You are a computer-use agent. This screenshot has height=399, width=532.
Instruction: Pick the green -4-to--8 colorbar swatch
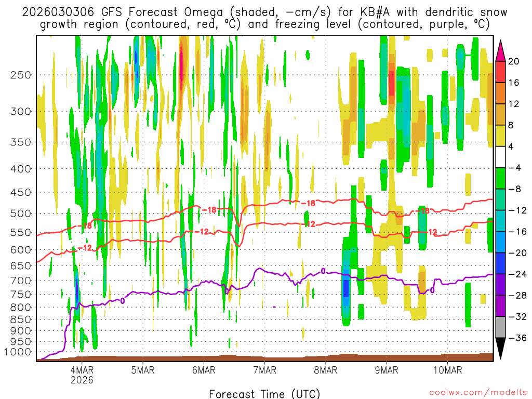point(500,178)
